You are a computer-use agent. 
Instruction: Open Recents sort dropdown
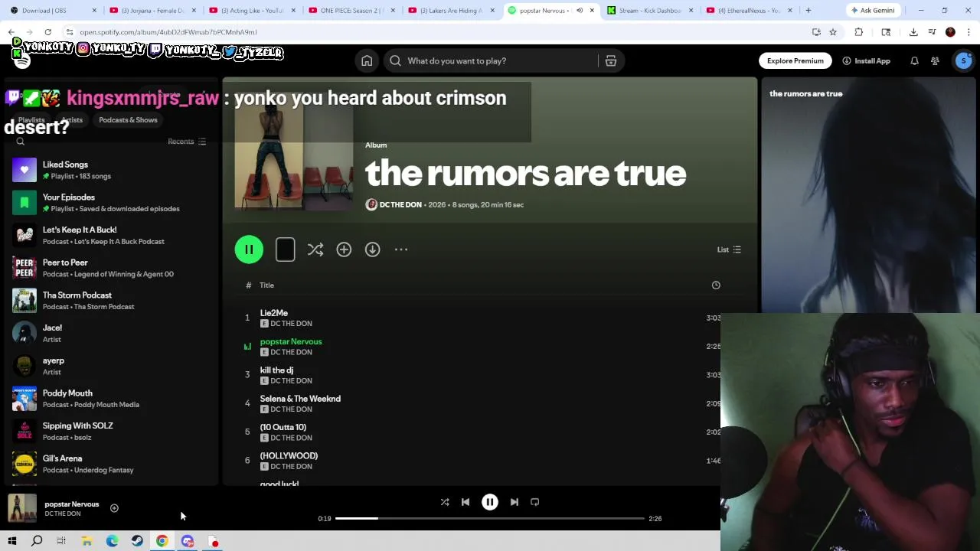(x=187, y=142)
